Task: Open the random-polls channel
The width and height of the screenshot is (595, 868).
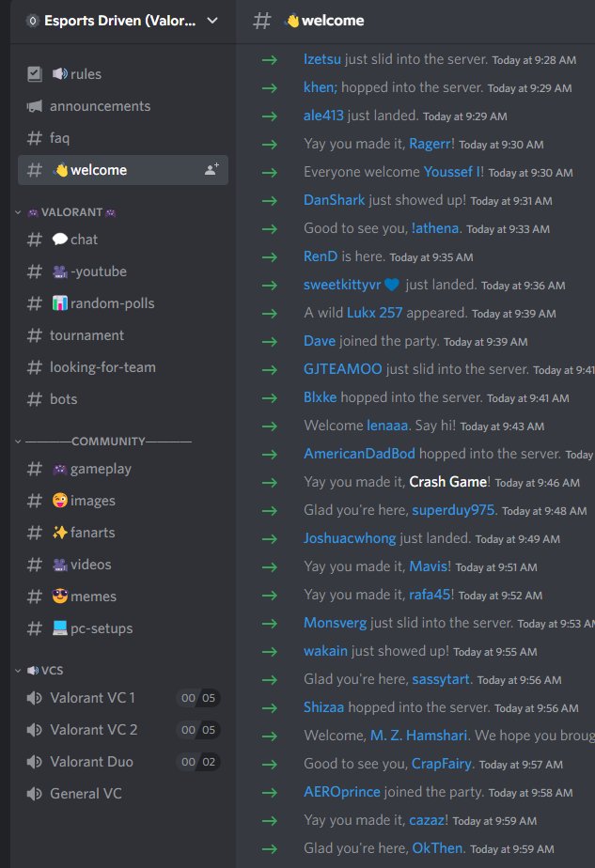Action: (123, 303)
